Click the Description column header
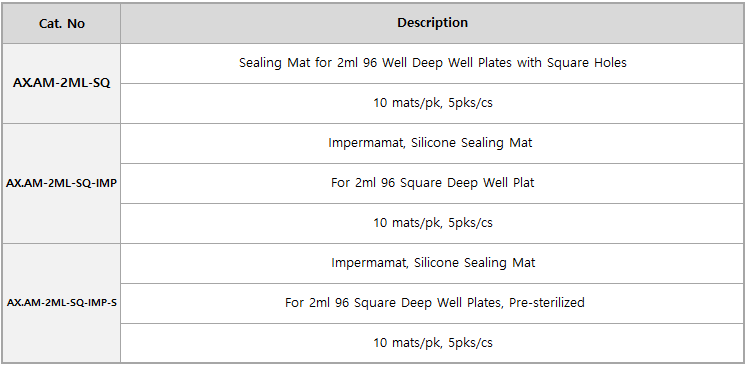This screenshot has height=367, width=747. [432, 23]
